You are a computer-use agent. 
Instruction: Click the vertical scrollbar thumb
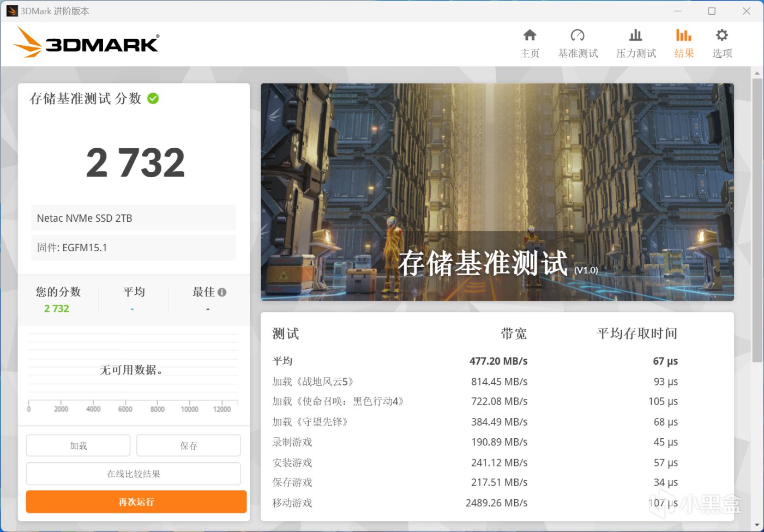point(757,220)
